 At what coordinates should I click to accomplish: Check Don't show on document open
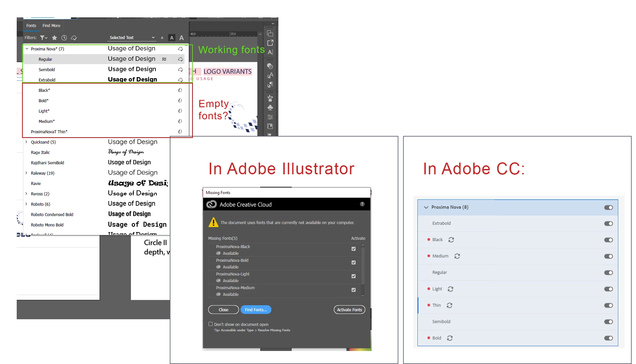pos(211,324)
